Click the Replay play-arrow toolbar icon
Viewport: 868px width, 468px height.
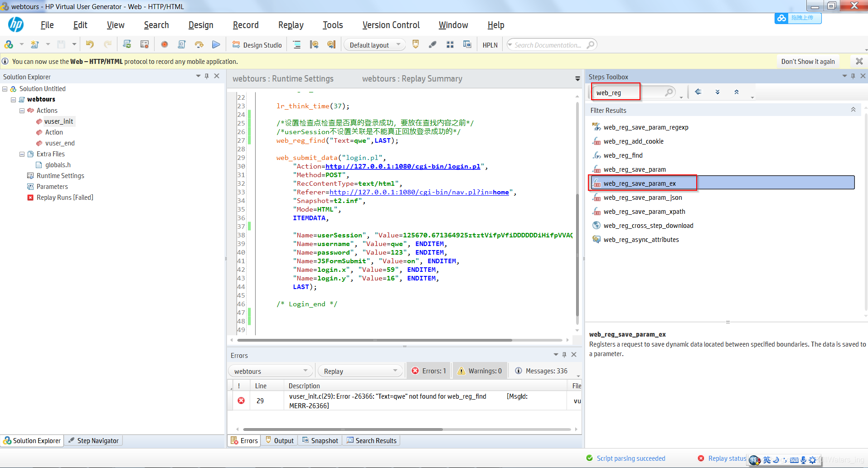tap(216, 44)
